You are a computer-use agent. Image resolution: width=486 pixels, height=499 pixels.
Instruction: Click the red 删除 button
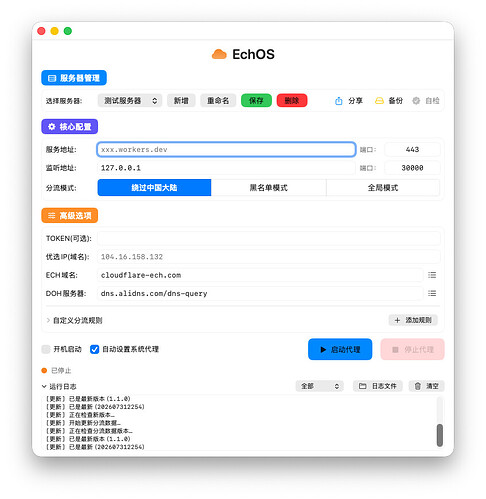292,101
